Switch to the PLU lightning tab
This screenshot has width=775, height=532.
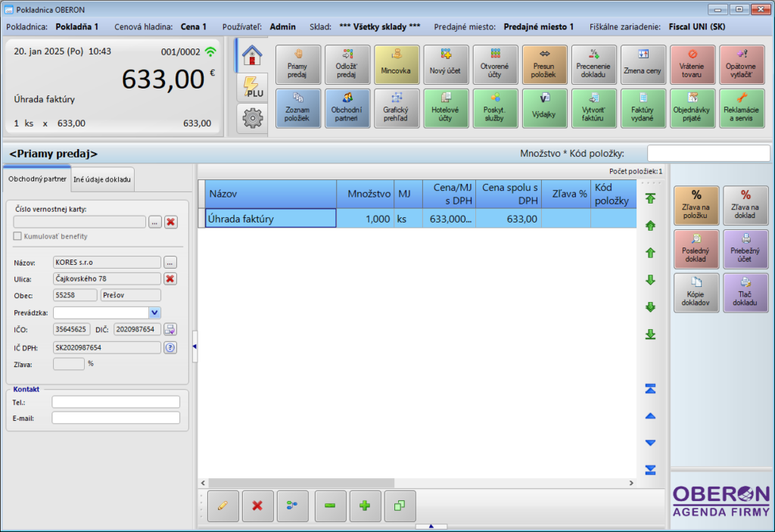coord(253,88)
